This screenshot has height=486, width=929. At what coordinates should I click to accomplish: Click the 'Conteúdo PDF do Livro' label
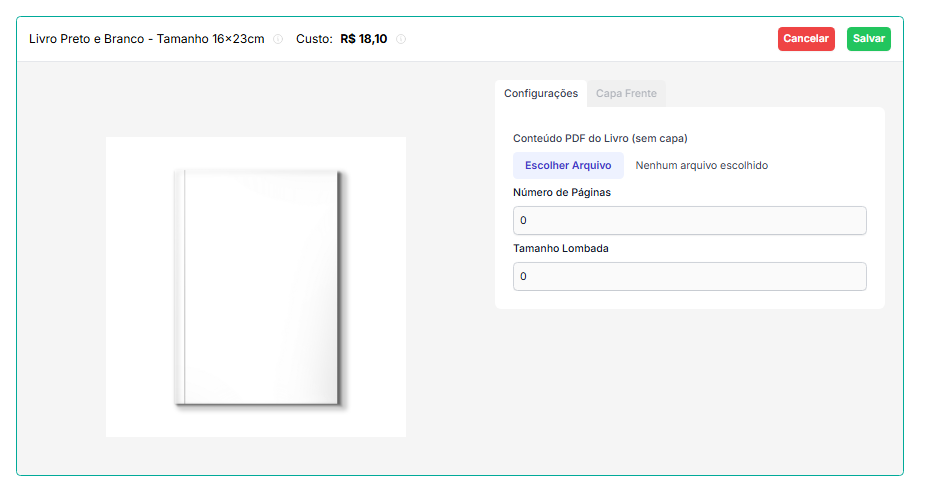click(600, 138)
